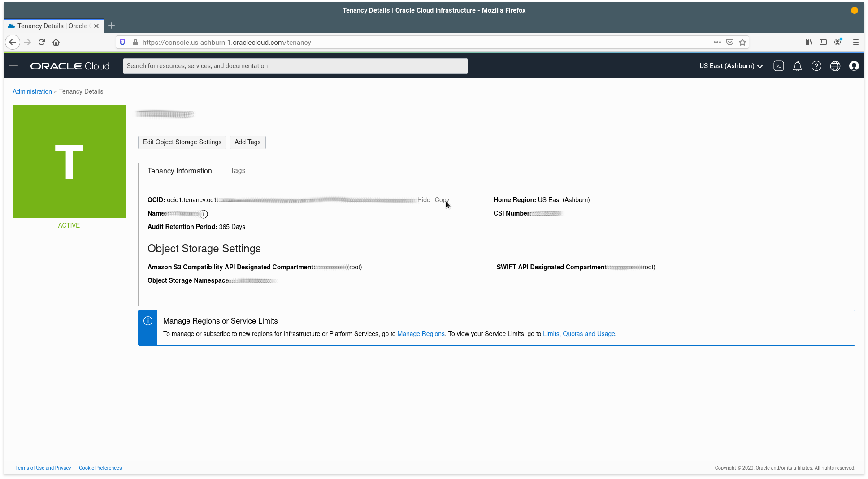Image resolution: width=868 pixels, height=479 pixels.
Task: Click Edit Object Storage Settings button
Action: (x=182, y=142)
